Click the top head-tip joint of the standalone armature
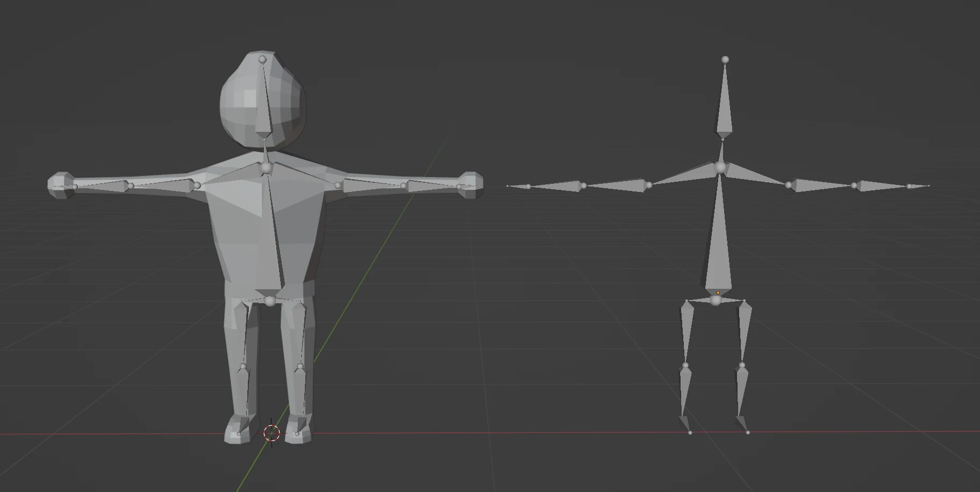980x492 pixels. [x=726, y=59]
